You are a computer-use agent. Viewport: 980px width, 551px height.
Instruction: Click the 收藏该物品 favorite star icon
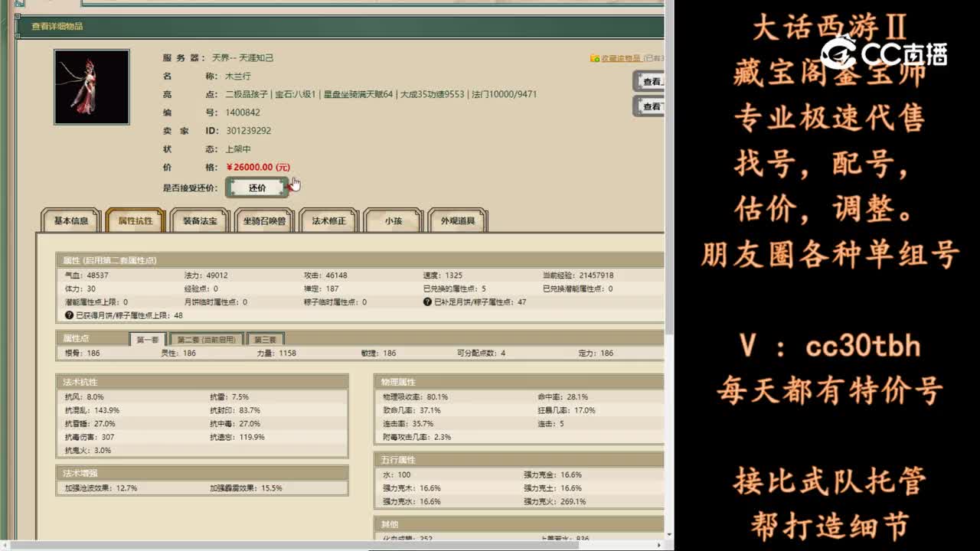(594, 58)
